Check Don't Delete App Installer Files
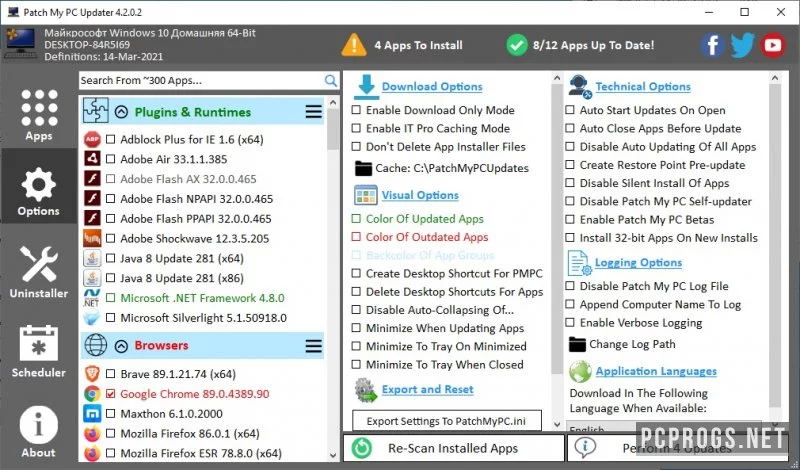This screenshot has height=470, width=800. pyautogui.click(x=356, y=147)
